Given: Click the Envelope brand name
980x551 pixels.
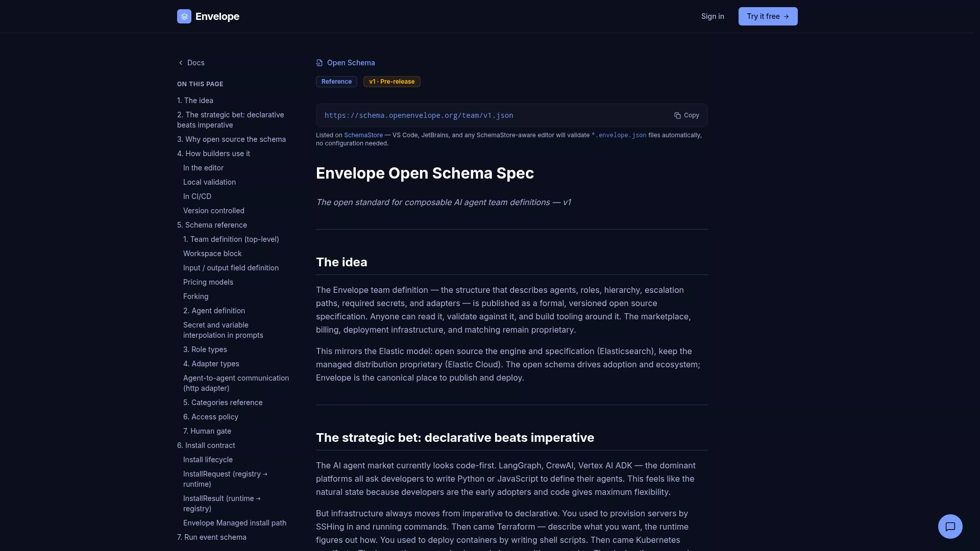Looking at the screenshot, I should (x=217, y=16).
